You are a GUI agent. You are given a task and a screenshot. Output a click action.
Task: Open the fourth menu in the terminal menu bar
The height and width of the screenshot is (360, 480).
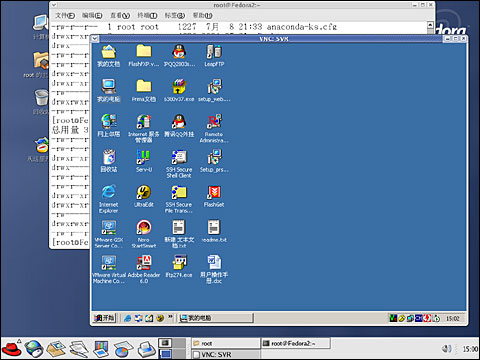[x=147, y=15]
